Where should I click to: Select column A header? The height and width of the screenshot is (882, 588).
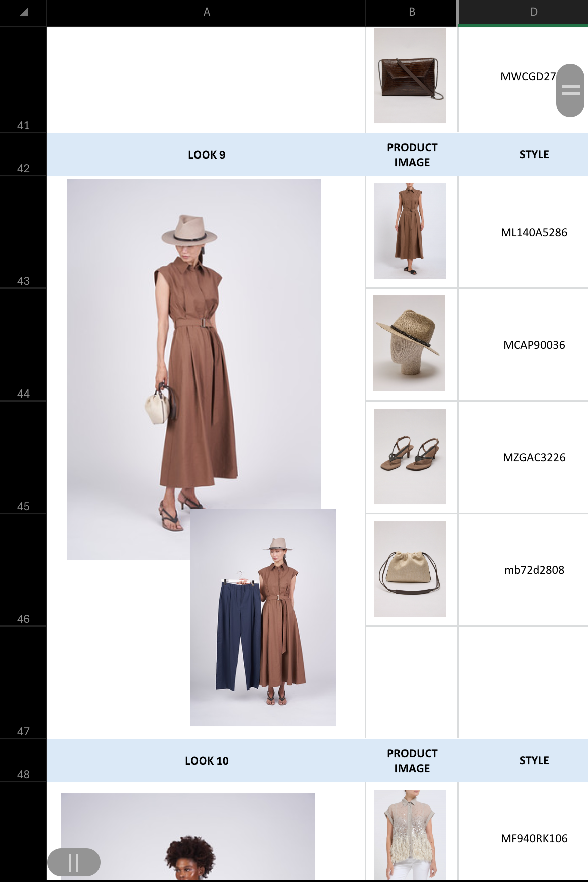coord(206,12)
